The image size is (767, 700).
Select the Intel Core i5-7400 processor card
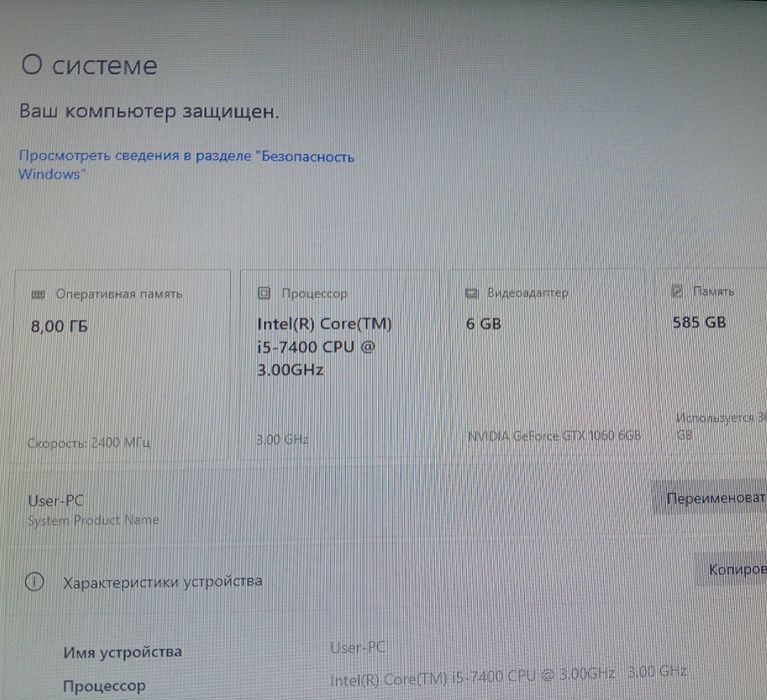click(x=339, y=364)
